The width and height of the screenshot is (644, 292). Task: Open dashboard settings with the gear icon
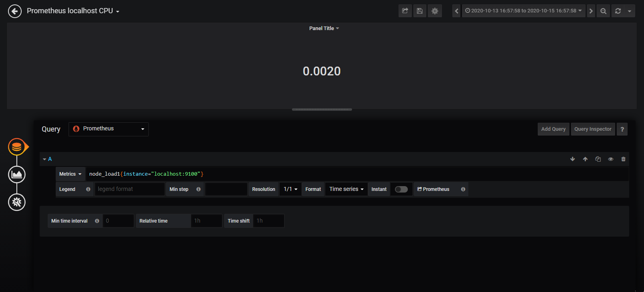tap(435, 11)
